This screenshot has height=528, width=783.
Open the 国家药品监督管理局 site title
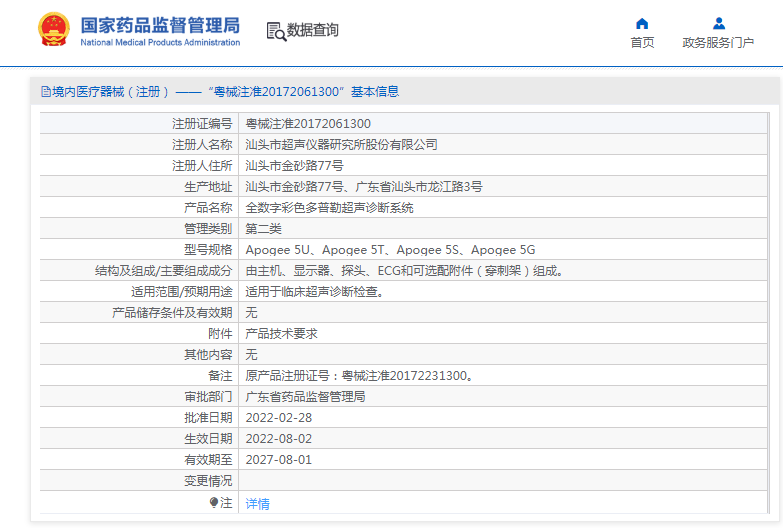160,24
